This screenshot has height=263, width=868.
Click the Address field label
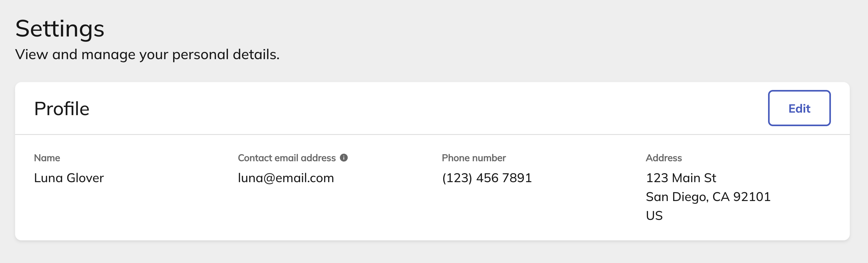(x=664, y=158)
